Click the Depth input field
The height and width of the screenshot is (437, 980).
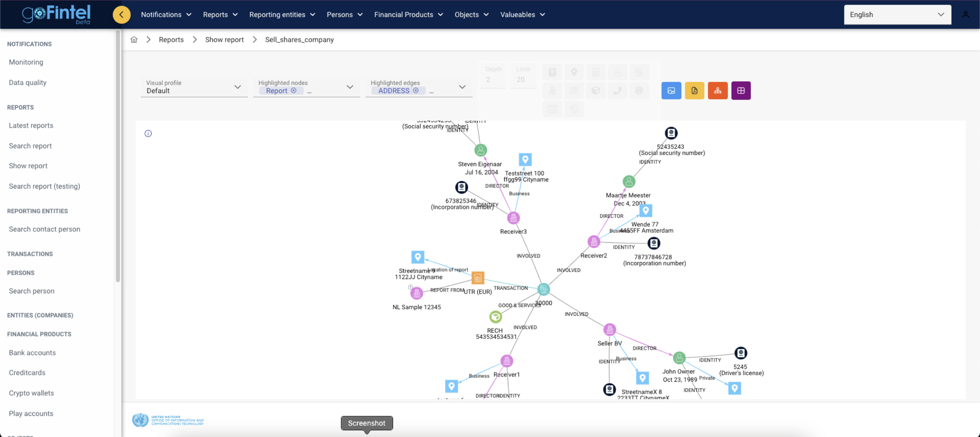tap(493, 75)
